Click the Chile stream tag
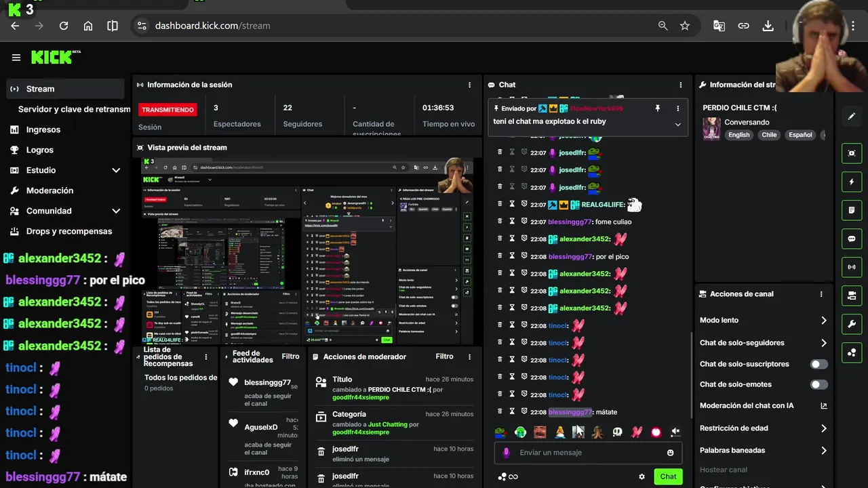The height and width of the screenshot is (488, 868). (769, 135)
